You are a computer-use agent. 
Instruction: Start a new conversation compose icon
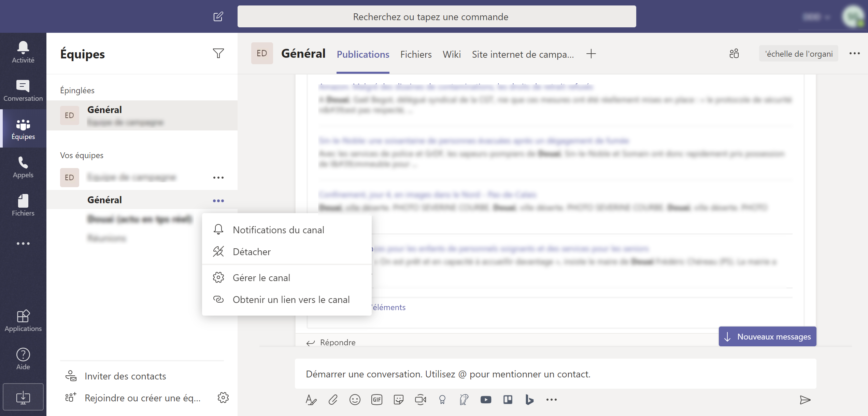click(x=218, y=16)
